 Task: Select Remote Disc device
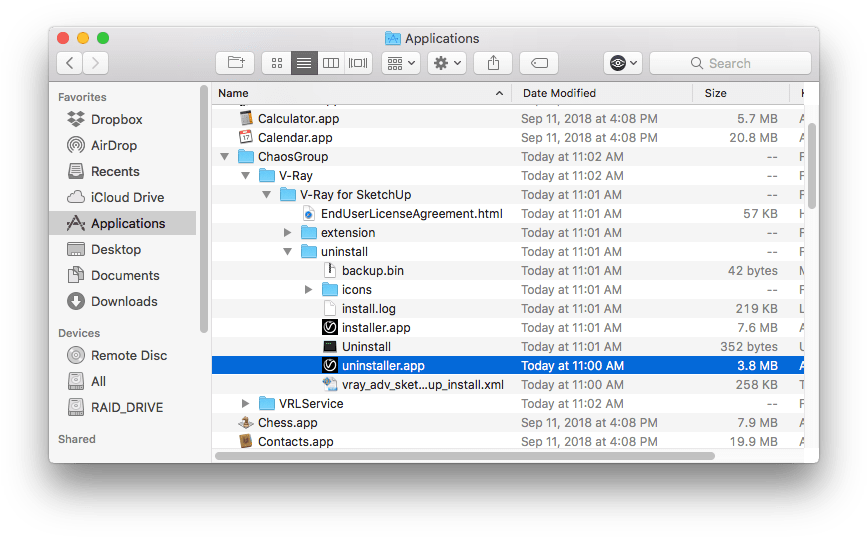tap(128, 356)
